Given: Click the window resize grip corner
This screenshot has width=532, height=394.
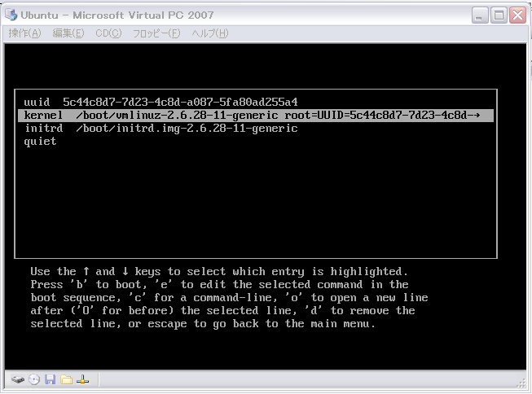Looking at the screenshot, I should (521, 383).
